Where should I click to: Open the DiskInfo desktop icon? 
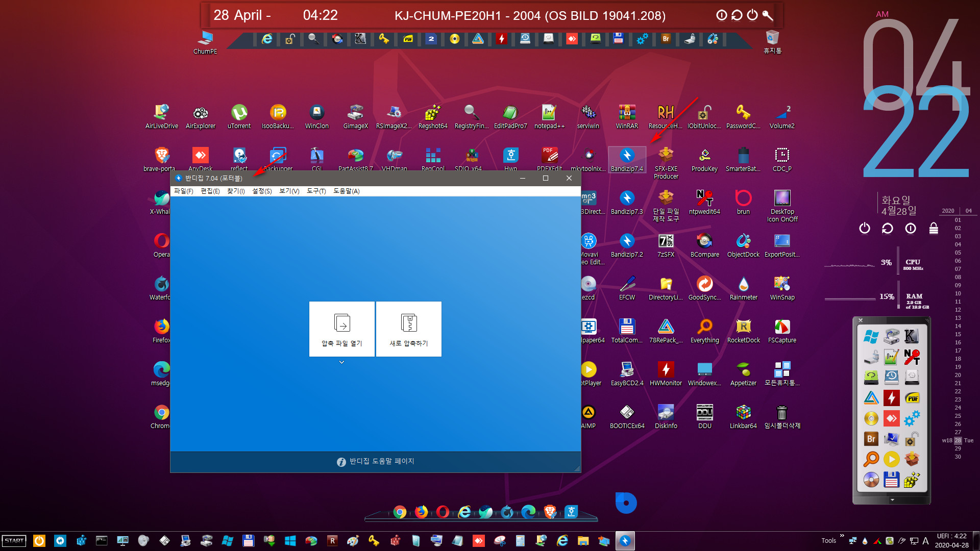coord(666,416)
